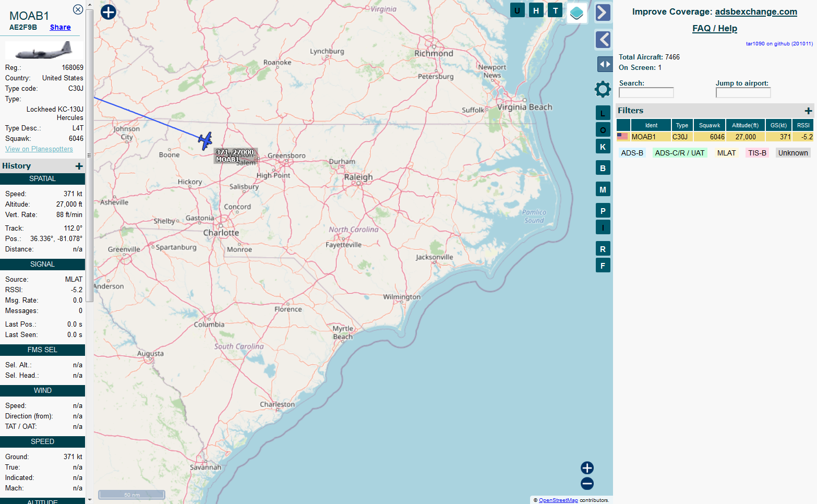Zoom out the map with minus button
Screen dimensions: 817x504
[x=587, y=484]
